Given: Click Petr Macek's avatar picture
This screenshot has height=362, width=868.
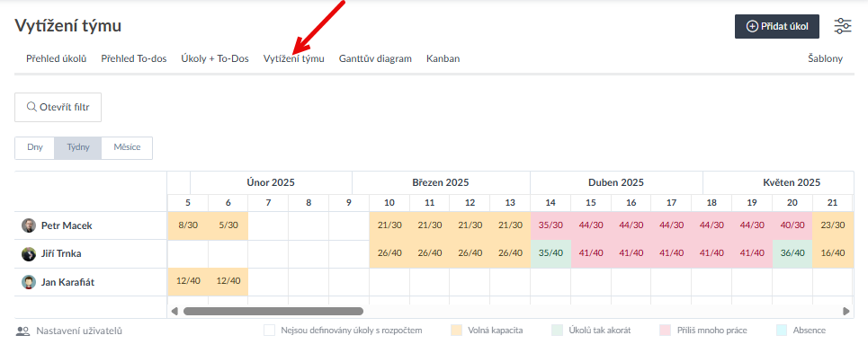Looking at the screenshot, I should coord(29,225).
